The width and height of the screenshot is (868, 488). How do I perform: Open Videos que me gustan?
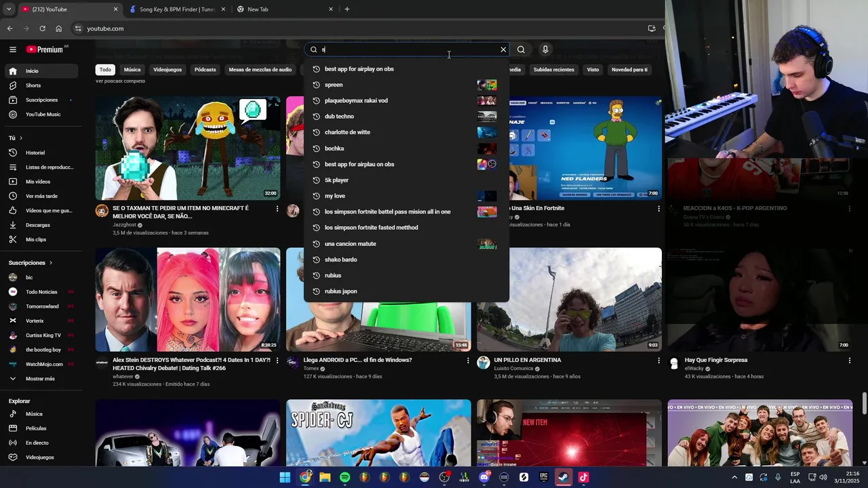40,210
